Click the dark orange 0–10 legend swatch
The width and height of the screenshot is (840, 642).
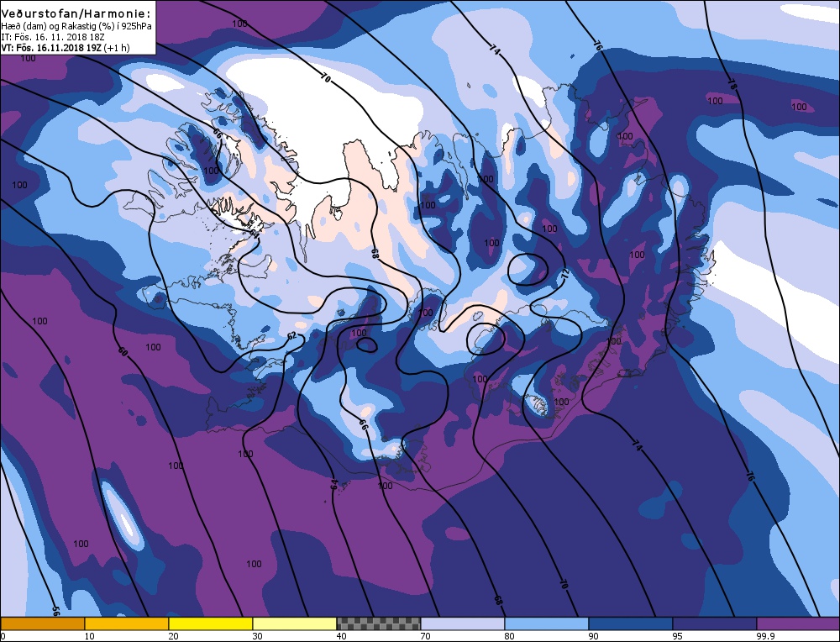click(x=42, y=624)
